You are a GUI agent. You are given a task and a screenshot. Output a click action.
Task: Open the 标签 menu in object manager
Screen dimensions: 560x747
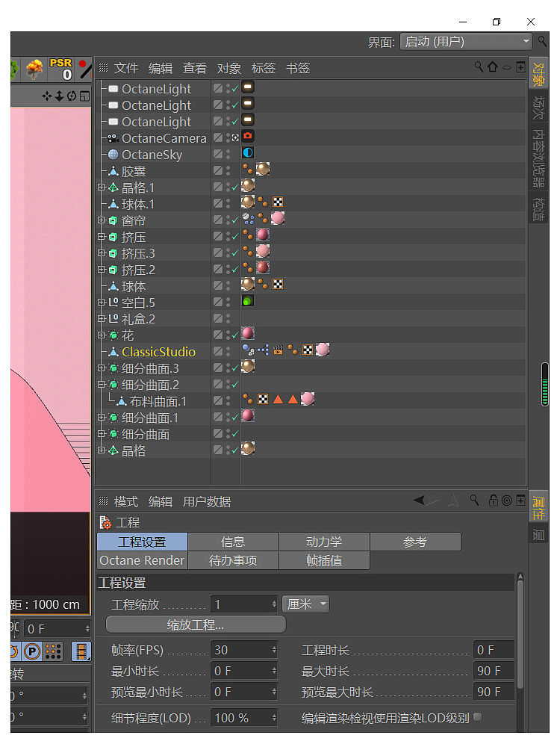pos(264,68)
